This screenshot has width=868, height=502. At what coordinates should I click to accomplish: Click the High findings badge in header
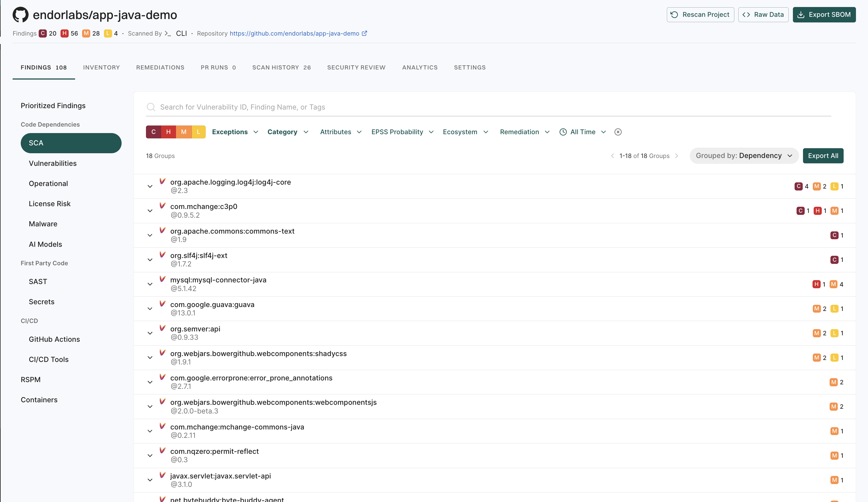tap(64, 33)
